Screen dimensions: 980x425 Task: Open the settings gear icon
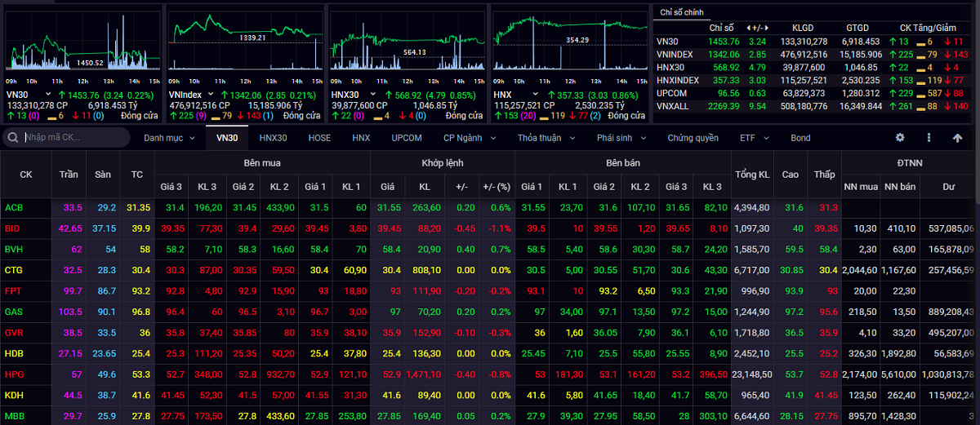[900, 138]
